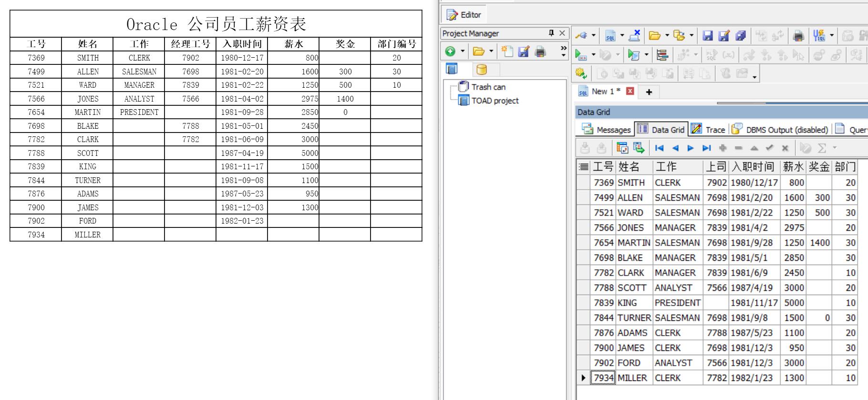
Task: Switch to the Trace tab
Action: pyautogui.click(x=708, y=130)
